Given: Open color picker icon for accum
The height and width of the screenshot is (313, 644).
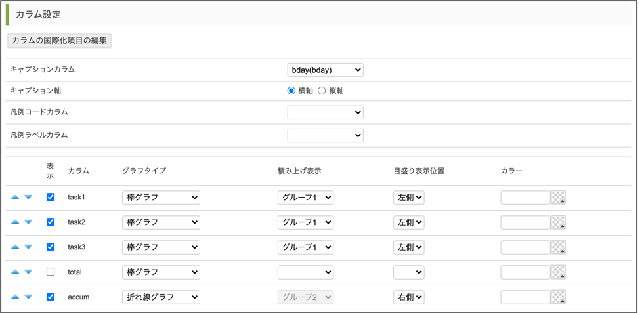Looking at the screenshot, I should tap(558, 297).
